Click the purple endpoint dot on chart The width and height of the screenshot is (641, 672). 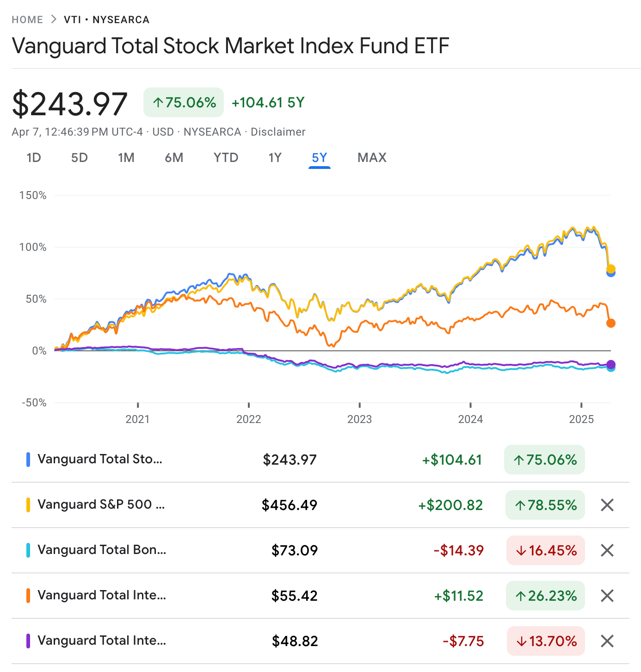pos(610,364)
